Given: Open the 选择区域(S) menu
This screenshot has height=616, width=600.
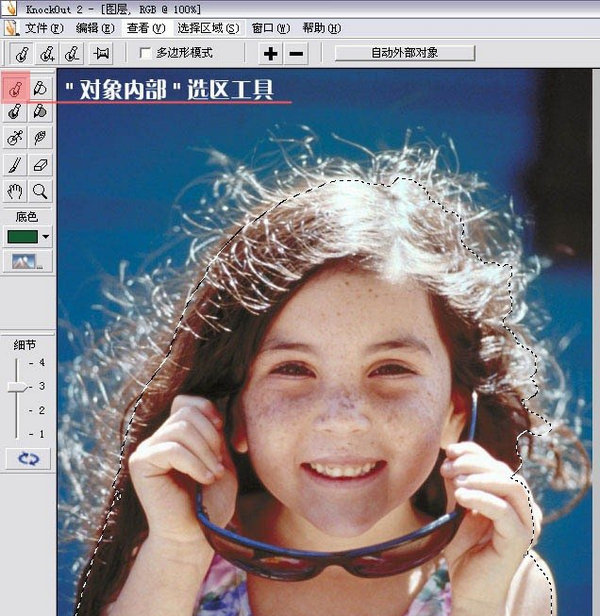Looking at the screenshot, I should point(208,28).
